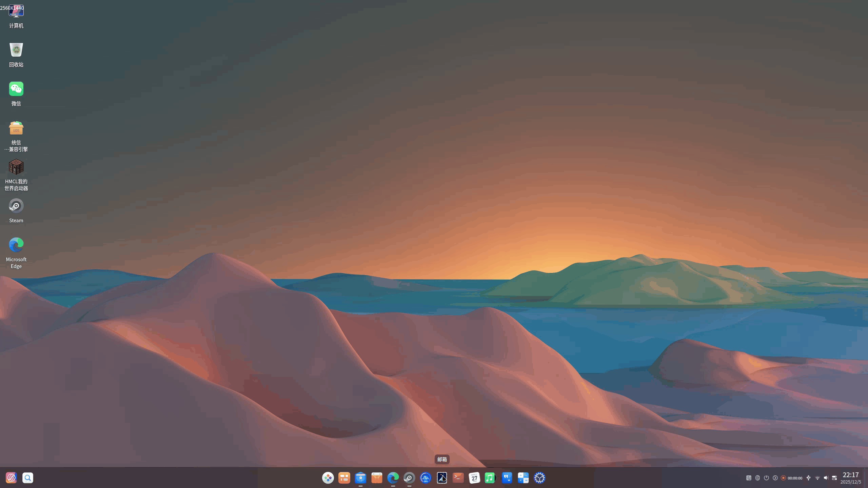Open the CPU system monitor dock icon

pos(426,478)
